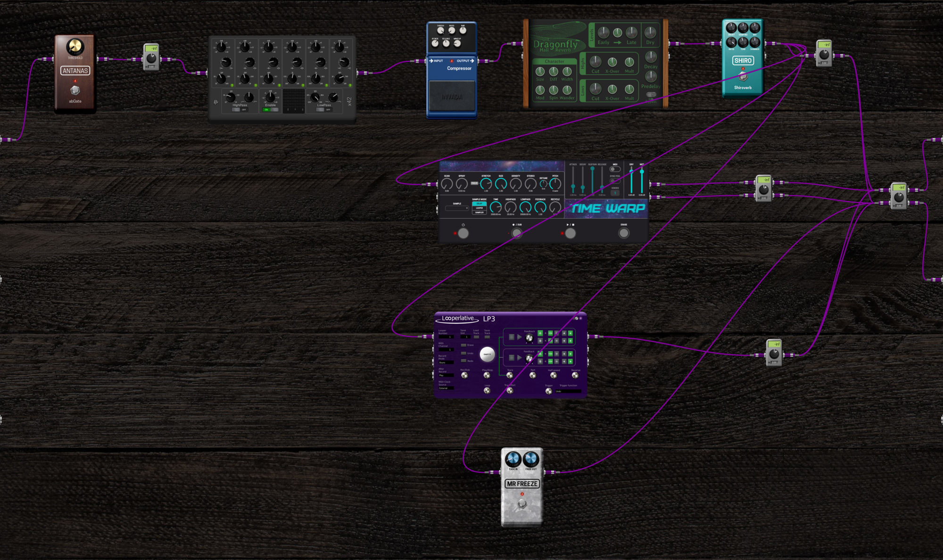Toggle the Time Warp MIDI switch
This screenshot has width=943, height=560.
pos(615,169)
